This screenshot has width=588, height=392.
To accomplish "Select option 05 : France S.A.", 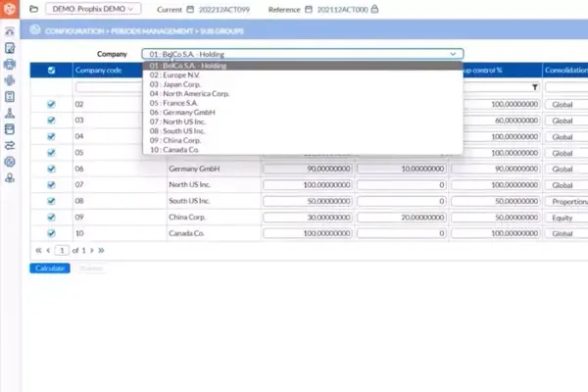I will point(303,103).
